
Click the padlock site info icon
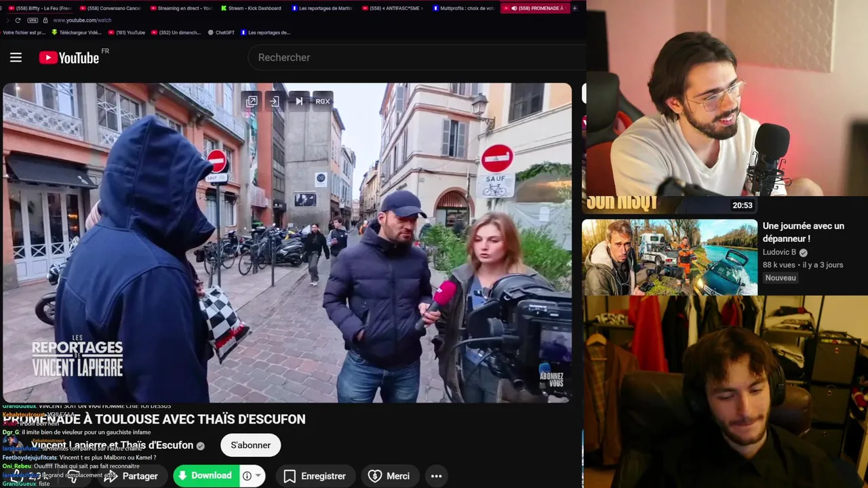click(x=45, y=20)
